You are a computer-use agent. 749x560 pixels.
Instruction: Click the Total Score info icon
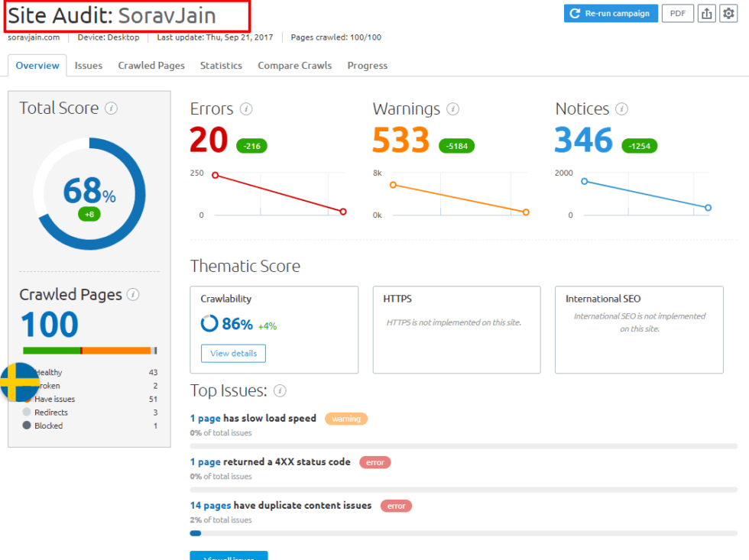112,108
